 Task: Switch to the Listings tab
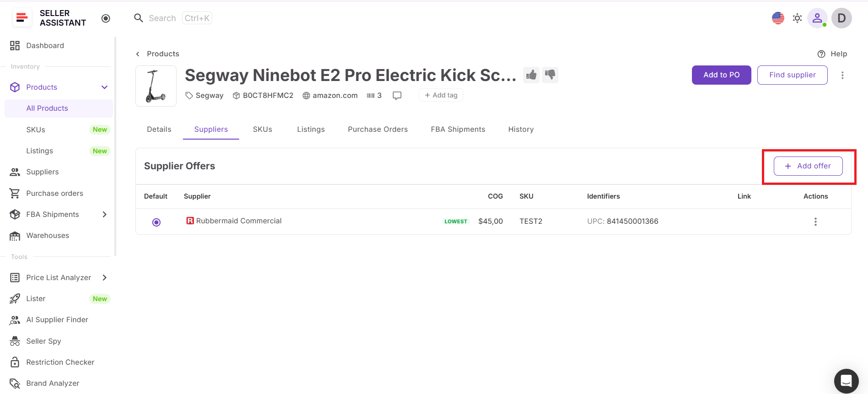point(311,130)
